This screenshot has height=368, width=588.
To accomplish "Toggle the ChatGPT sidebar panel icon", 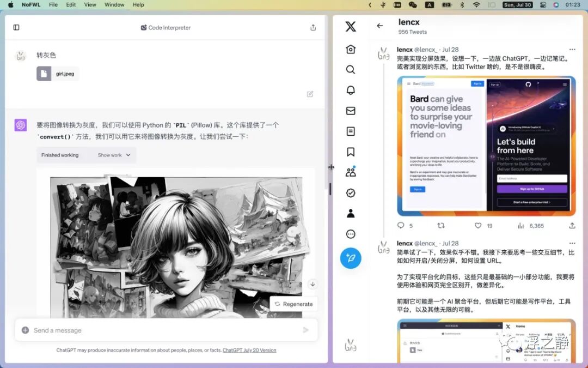I will coord(16,27).
